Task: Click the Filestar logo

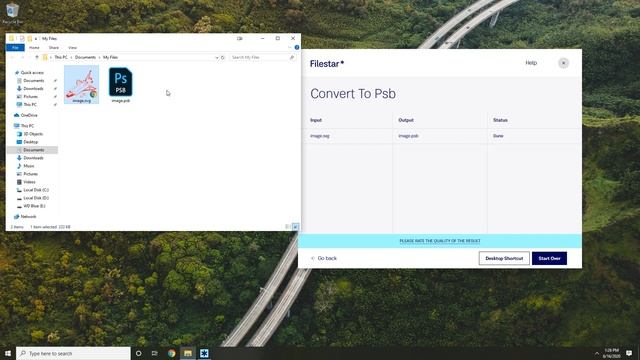Action: (327, 64)
